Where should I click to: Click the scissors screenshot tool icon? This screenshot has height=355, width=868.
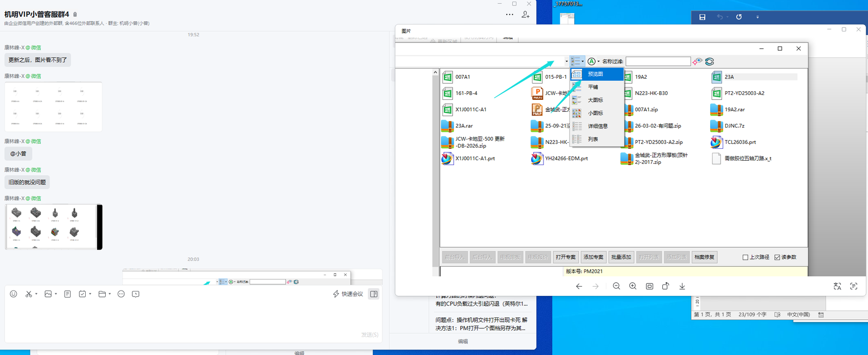(x=28, y=294)
